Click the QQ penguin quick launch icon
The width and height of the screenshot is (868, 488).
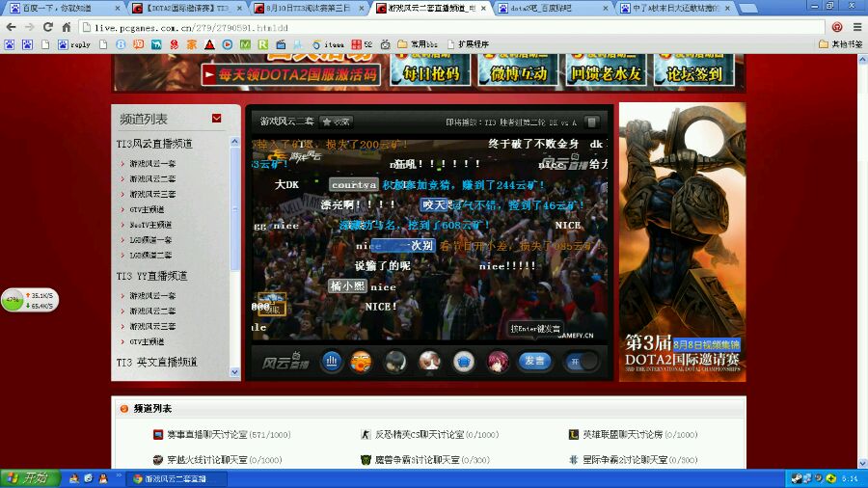pos(103,478)
